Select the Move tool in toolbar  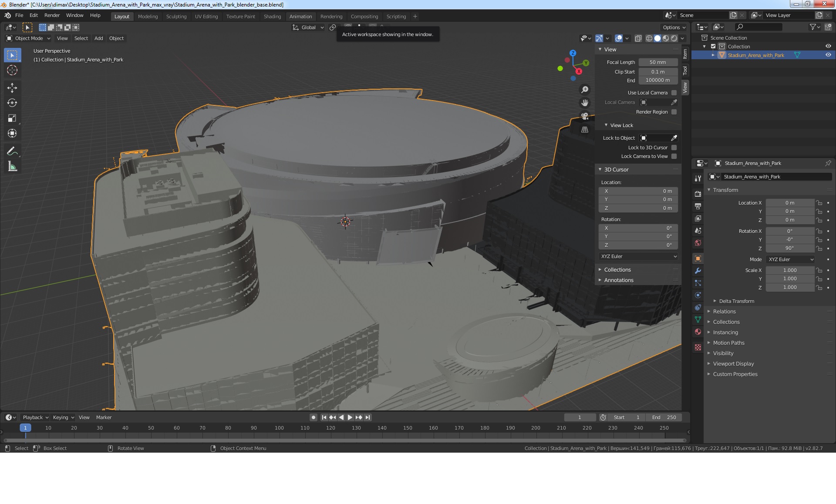(x=12, y=88)
